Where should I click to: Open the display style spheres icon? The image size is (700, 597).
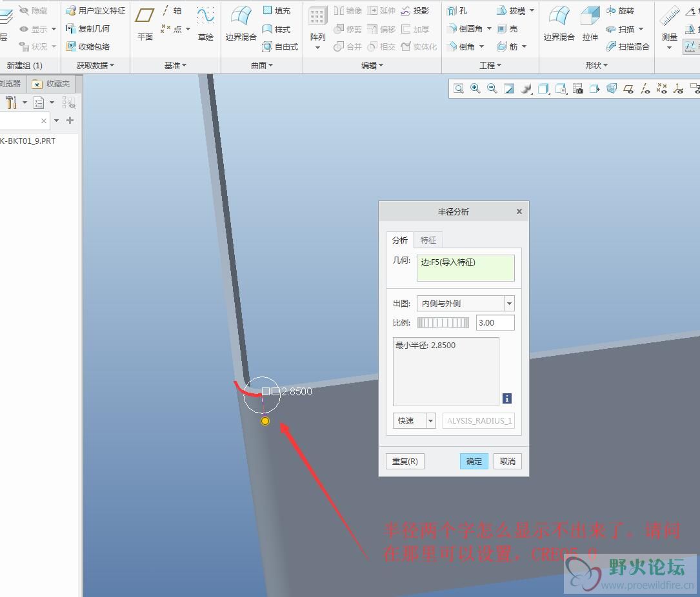tap(526, 88)
